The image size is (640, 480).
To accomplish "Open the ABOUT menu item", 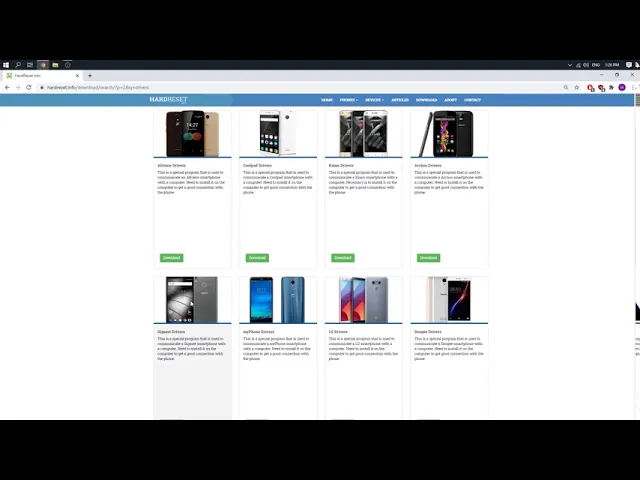I will coord(450,100).
